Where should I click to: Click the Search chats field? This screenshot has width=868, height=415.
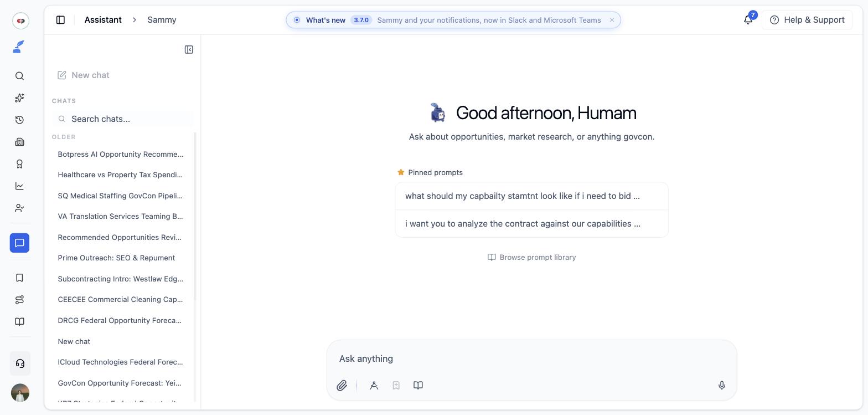(123, 119)
